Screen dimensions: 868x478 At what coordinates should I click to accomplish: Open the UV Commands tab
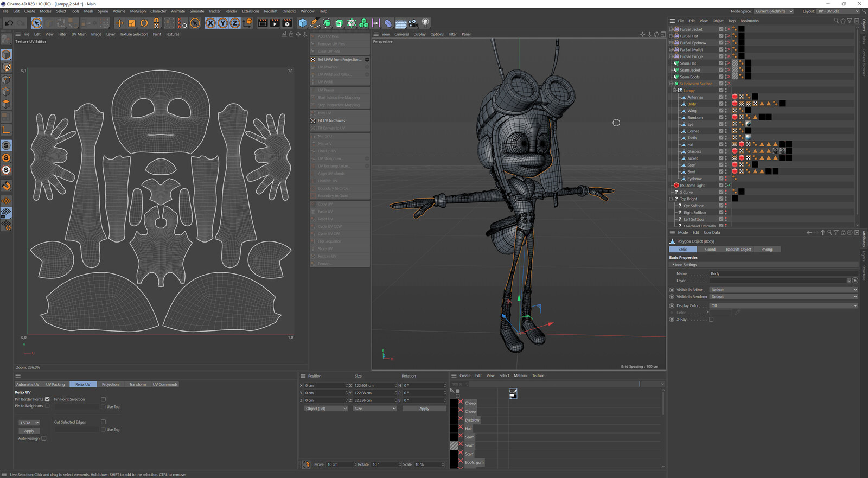[x=165, y=384]
